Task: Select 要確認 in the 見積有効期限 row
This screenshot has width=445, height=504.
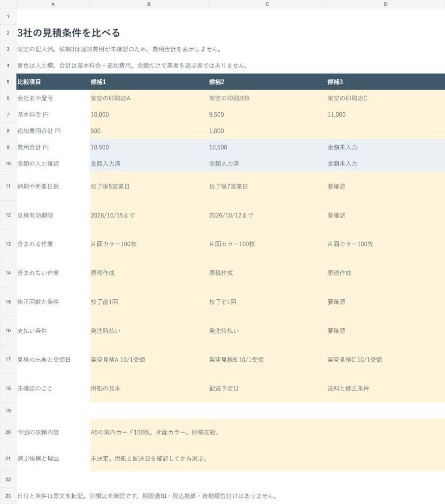Action: [386, 216]
